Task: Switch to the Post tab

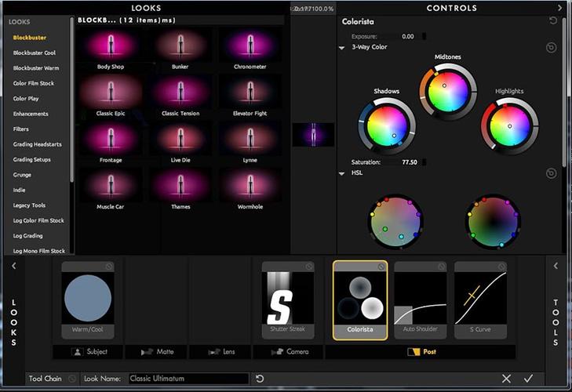Action: tap(421, 352)
